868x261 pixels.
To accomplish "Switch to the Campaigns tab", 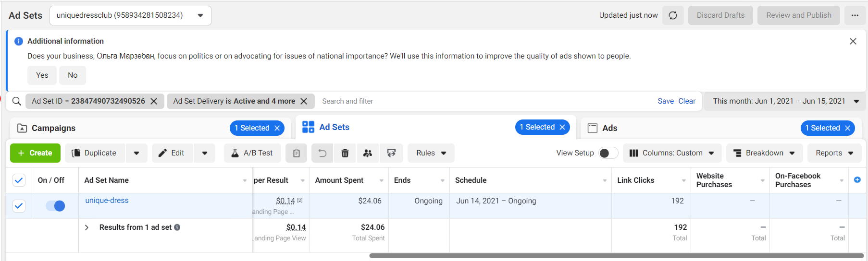I will pyautogui.click(x=53, y=128).
